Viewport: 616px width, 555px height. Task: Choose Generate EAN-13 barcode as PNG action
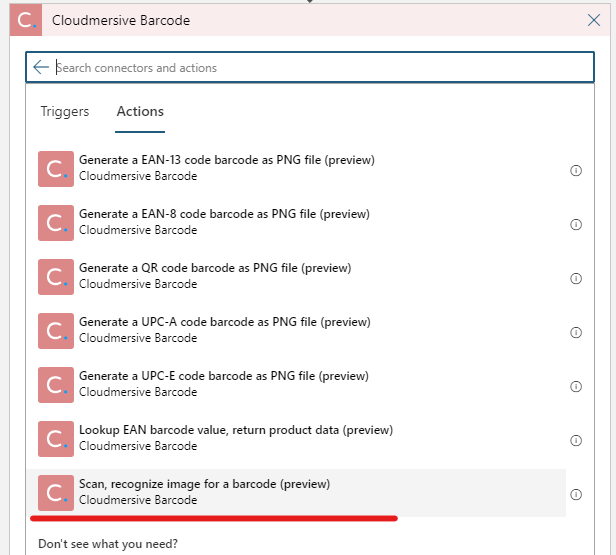228,168
